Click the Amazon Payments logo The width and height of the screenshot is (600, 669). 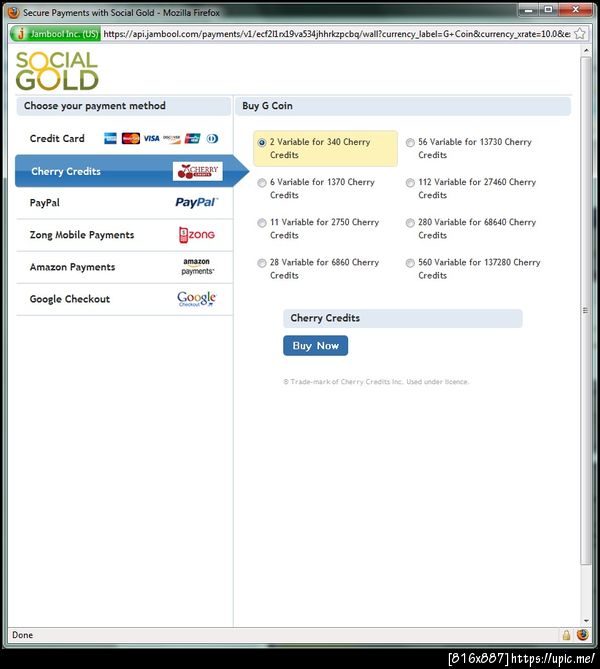point(198,266)
